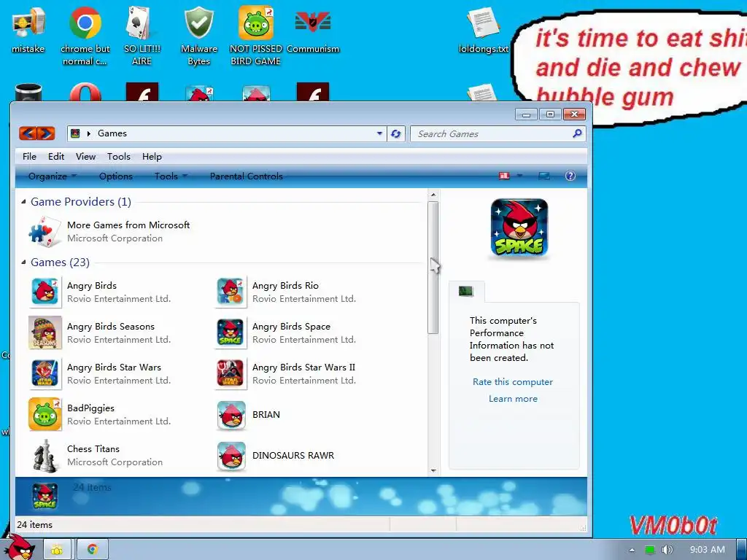Click the Chrome icon in the taskbar
The image size is (747, 560).
[93, 550]
